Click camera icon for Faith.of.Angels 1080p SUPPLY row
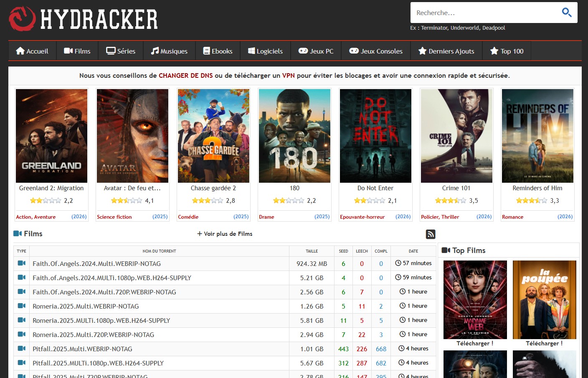Image resolution: width=588 pixels, height=378 pixels. click(x=22, y=278)
